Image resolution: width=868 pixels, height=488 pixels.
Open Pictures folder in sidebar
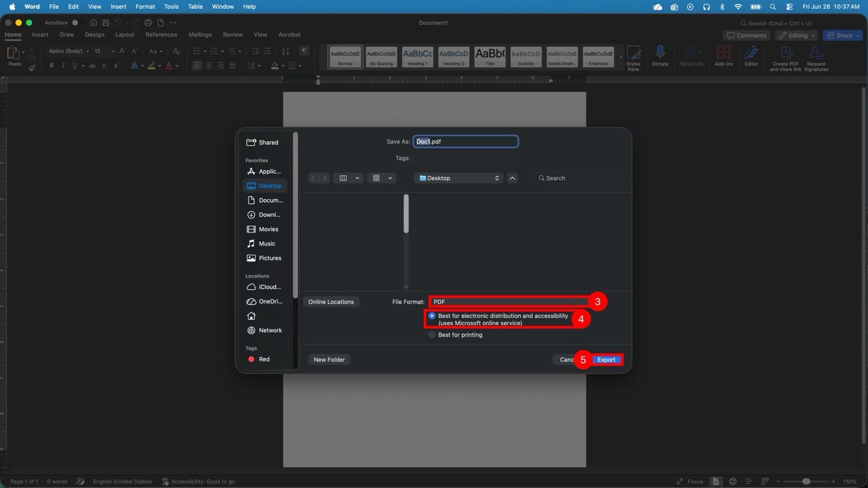click(265, 258)
